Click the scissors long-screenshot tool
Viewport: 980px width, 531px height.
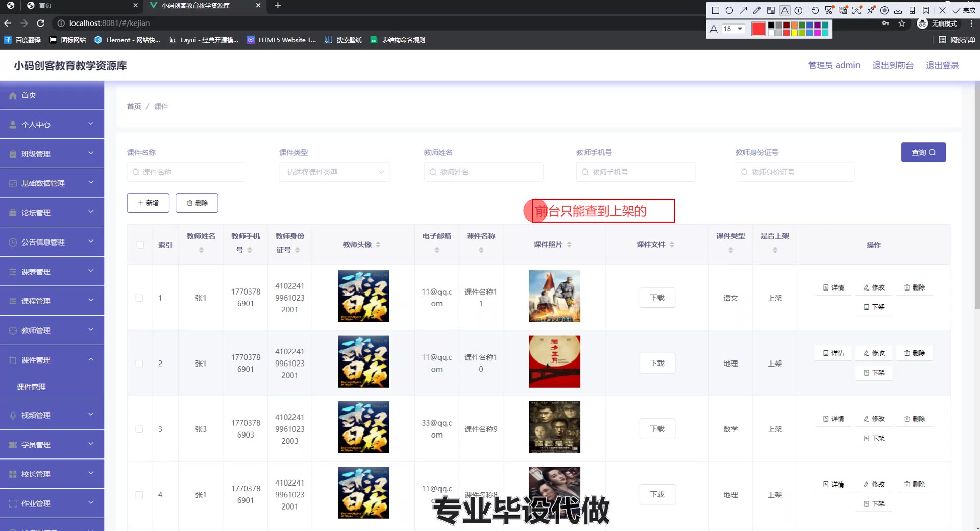(829, 10)
